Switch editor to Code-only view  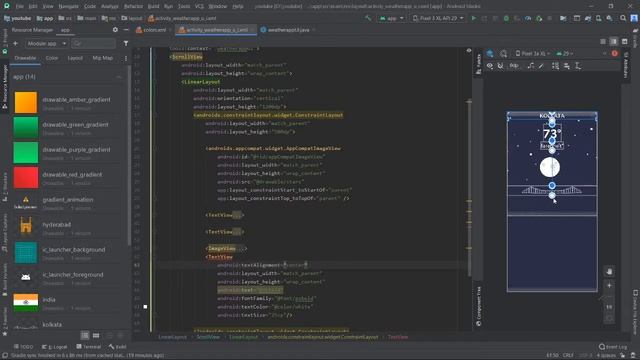603,42
